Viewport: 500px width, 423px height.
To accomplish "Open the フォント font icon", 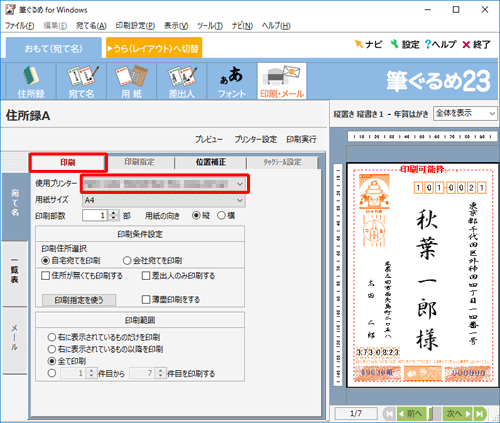I will (232, 81).
